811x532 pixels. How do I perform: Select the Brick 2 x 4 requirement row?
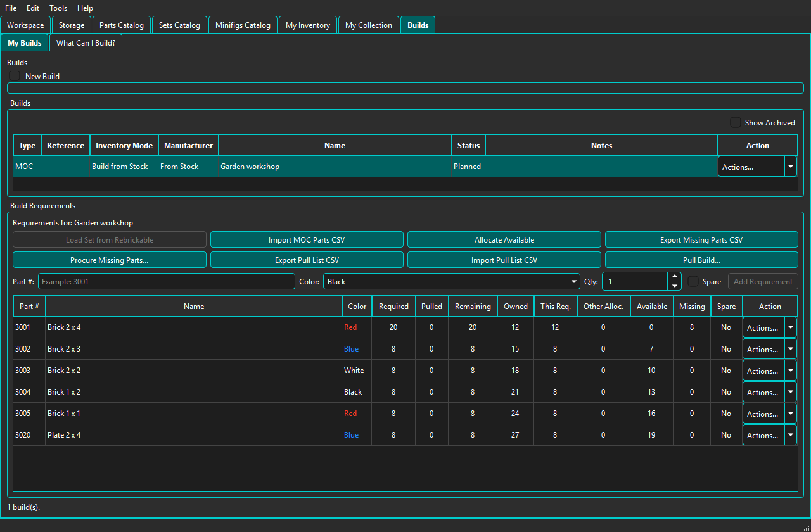click(378, 327)
